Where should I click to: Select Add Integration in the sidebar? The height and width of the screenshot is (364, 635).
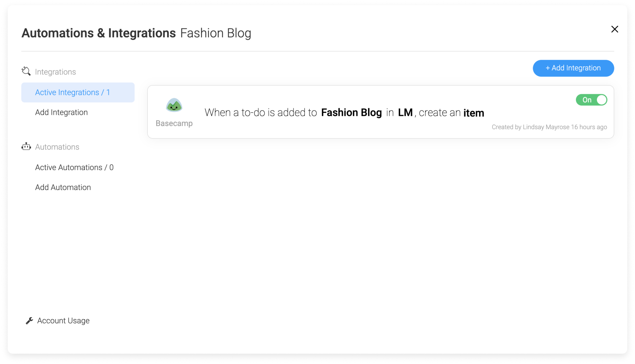61,112
